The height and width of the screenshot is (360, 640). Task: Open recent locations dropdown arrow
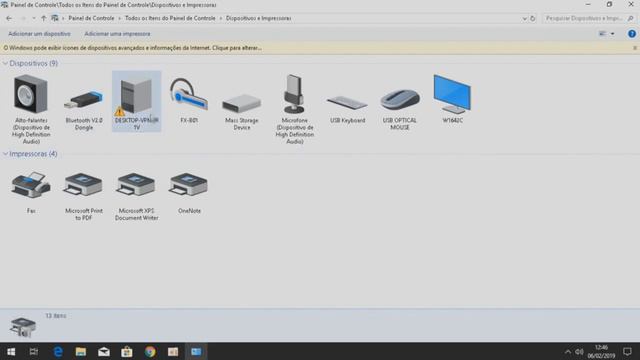pos(33,18)
